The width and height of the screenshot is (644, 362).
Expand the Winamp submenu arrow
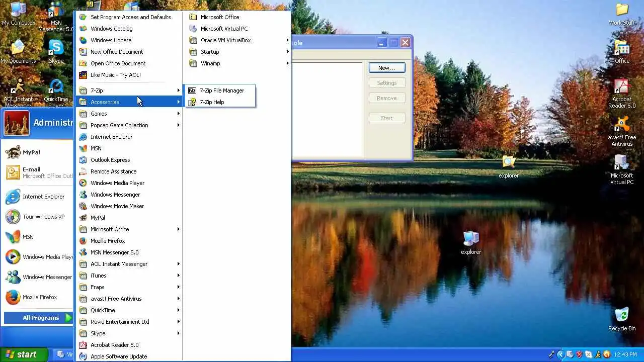(288, 63)
